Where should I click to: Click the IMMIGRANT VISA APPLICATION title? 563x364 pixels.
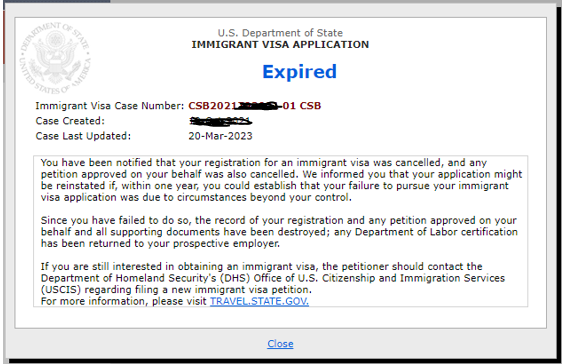(280, 45)
